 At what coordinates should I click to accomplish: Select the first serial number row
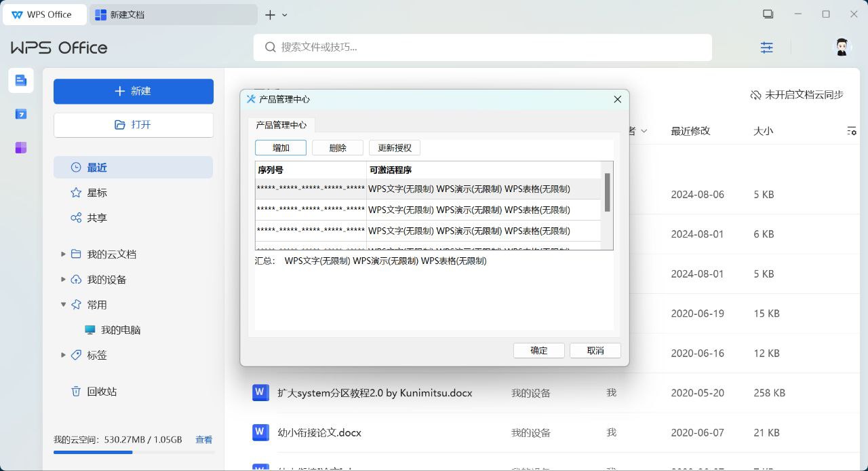[428, 189]
